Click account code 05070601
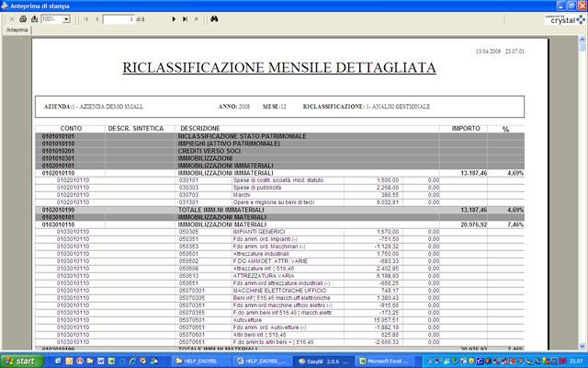 coord(192,335)
